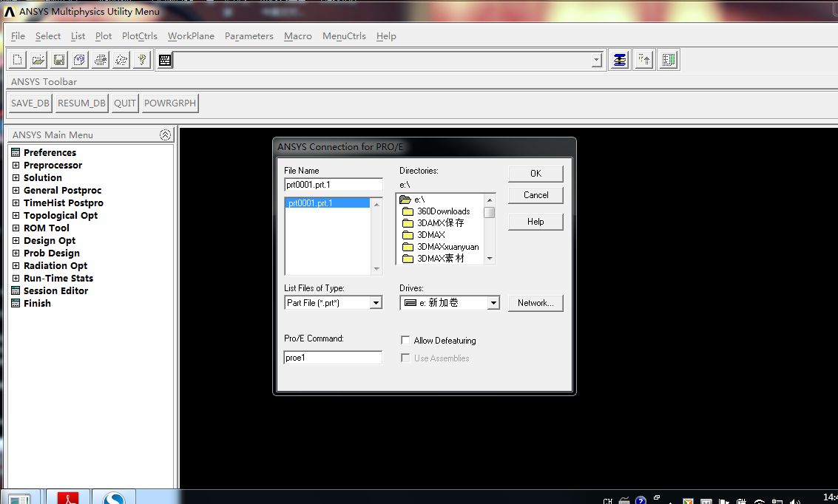Click the Directories list scrollbar thumb

(489, 213)
